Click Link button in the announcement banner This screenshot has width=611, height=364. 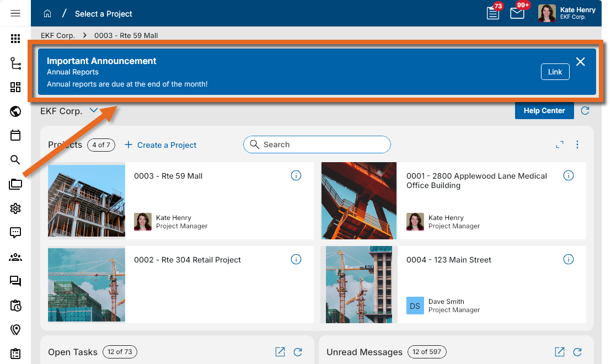click(x=555, y=72)
